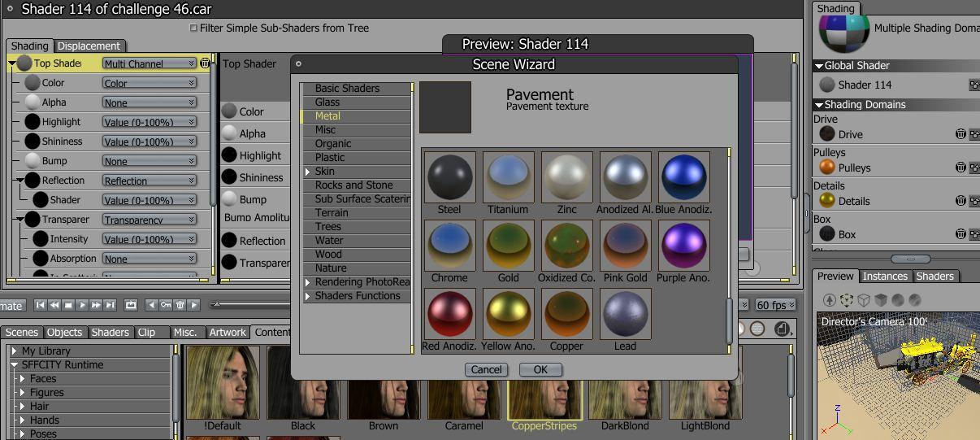Screen dimensions: 980x440
Task: Expand My Library in content browser
Action: (15, 351)
